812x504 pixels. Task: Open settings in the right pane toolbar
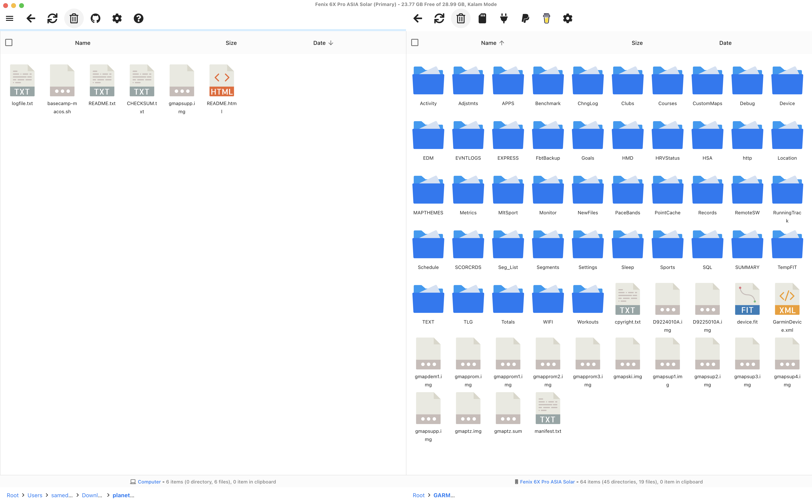568,18
